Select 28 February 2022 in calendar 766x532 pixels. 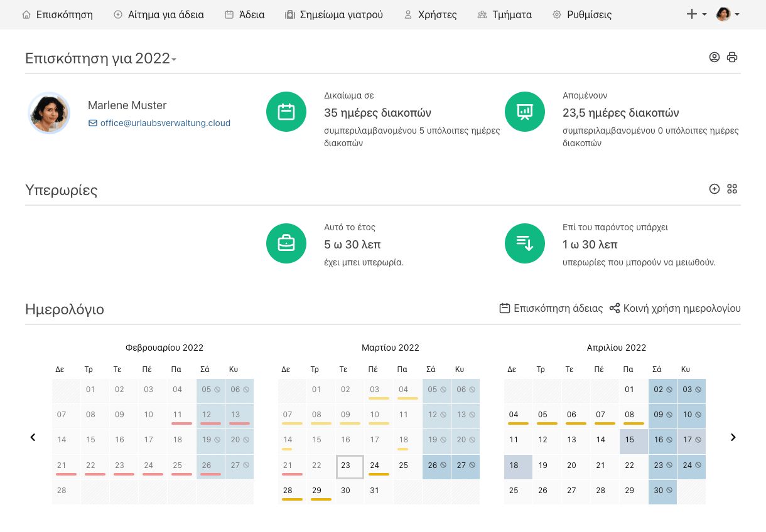[x=66, y=492]
